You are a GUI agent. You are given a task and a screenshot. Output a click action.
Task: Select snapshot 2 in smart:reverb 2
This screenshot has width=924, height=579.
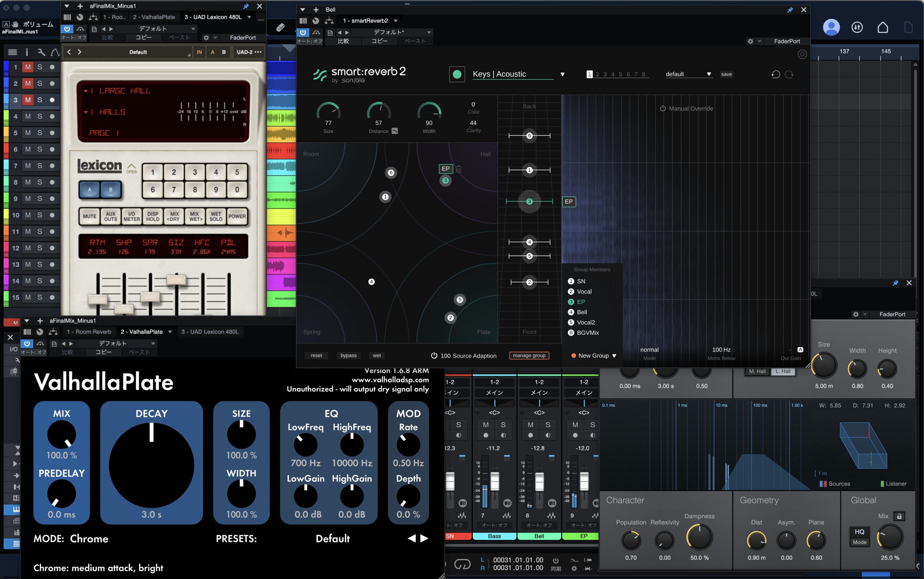pos(597,74)
